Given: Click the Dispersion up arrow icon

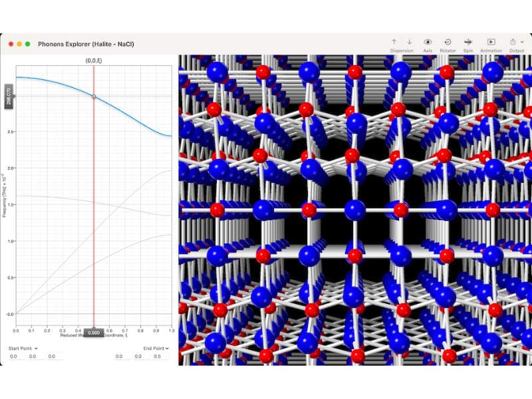Looking at the screenshot, I should (x=394, y=42).
